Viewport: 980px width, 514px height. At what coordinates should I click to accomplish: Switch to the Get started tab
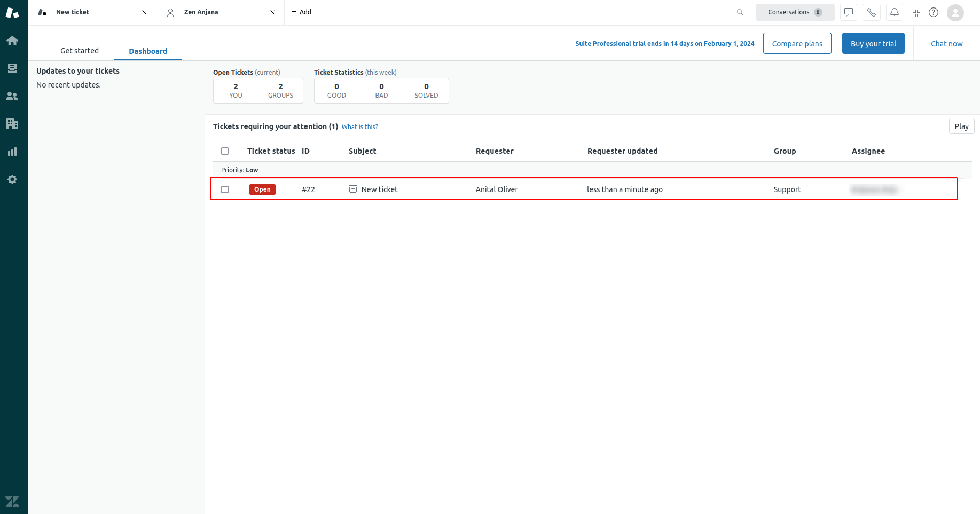point(80,51)
